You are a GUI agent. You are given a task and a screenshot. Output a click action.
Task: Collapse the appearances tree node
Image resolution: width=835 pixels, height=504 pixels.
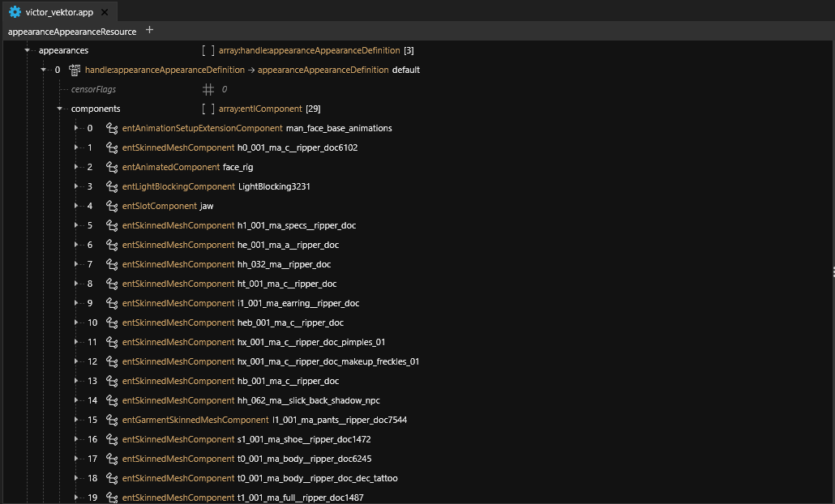(x=28, y=50)
